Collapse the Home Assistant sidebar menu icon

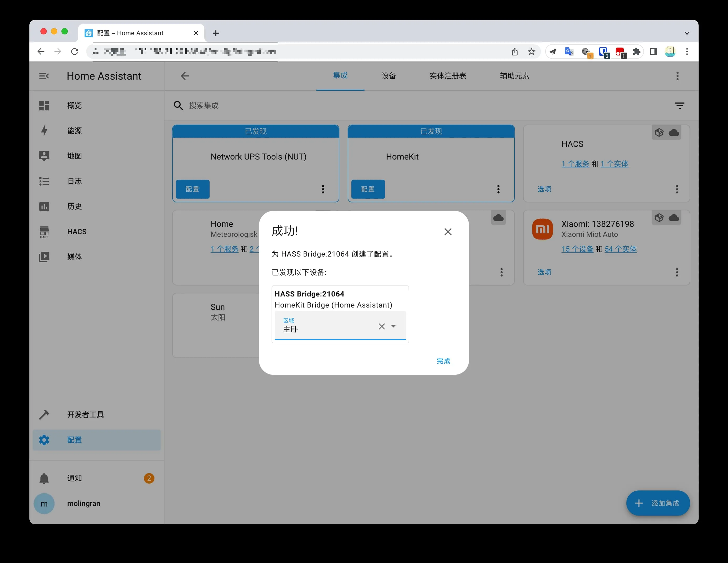coord(44,76)
